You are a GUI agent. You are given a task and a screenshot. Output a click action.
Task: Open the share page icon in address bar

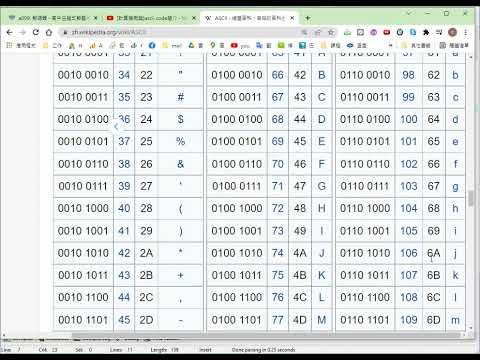tap(318, 32)
